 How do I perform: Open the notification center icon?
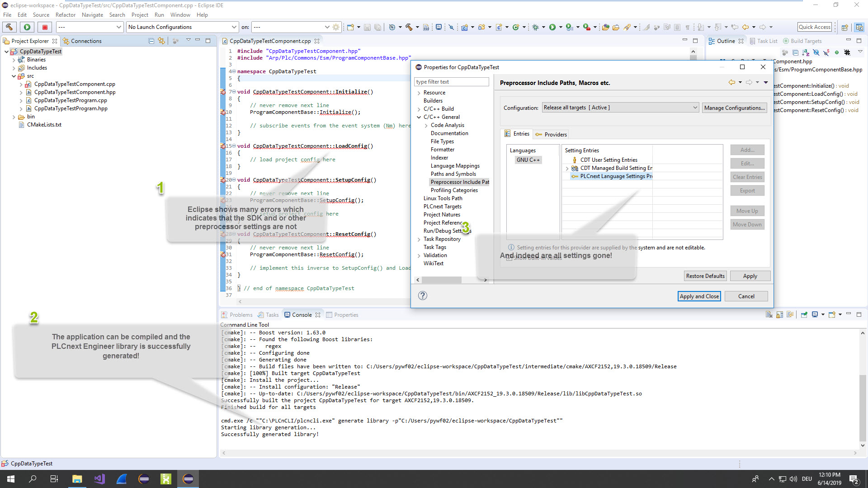tap(854, 479)
